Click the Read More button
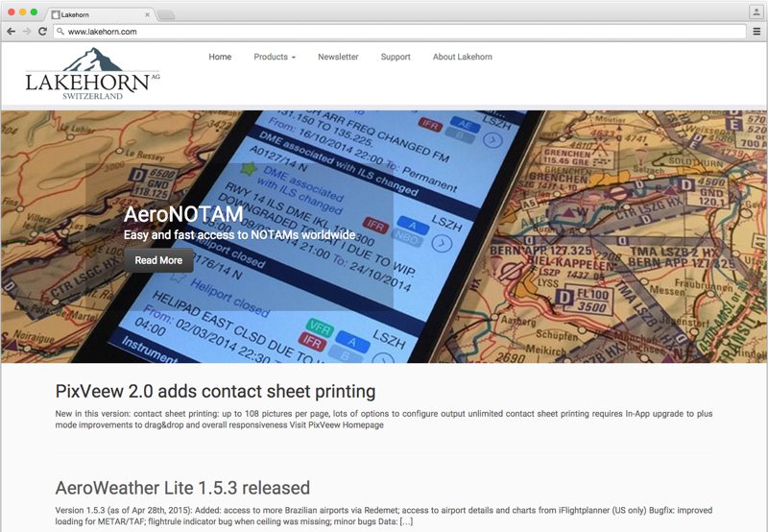 [x=158, y=260]
